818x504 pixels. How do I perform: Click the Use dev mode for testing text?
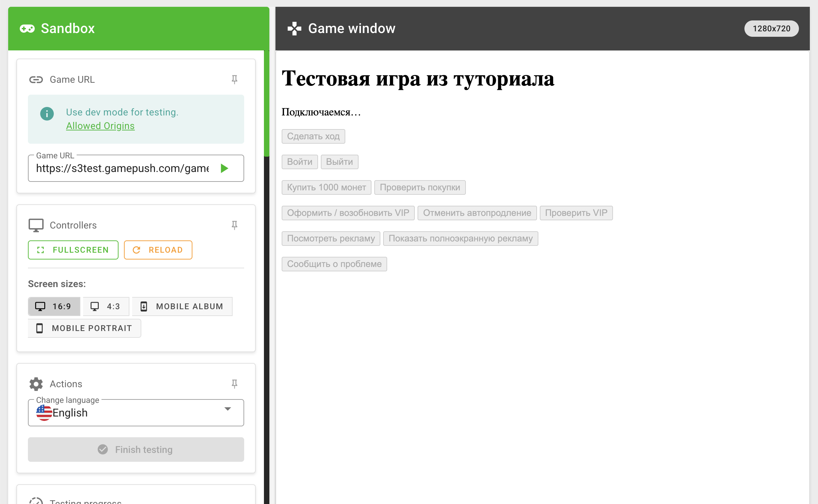122,112
